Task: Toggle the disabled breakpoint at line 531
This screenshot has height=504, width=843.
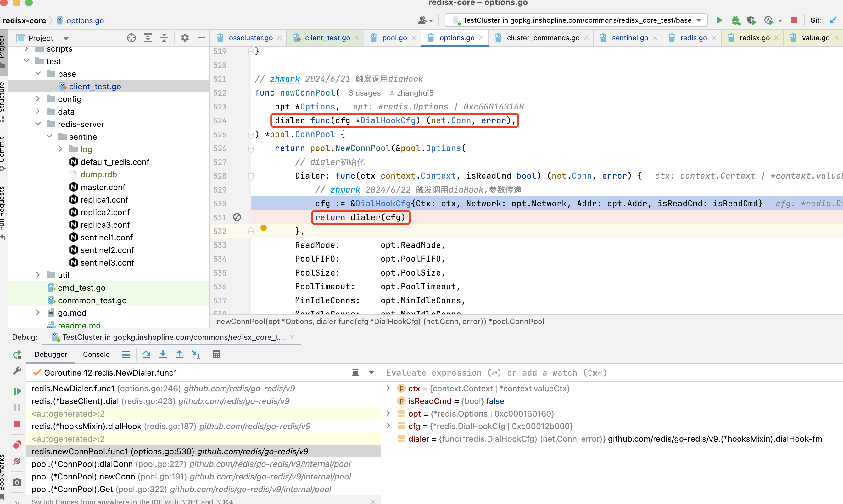Action: click(x=237, y=217)
